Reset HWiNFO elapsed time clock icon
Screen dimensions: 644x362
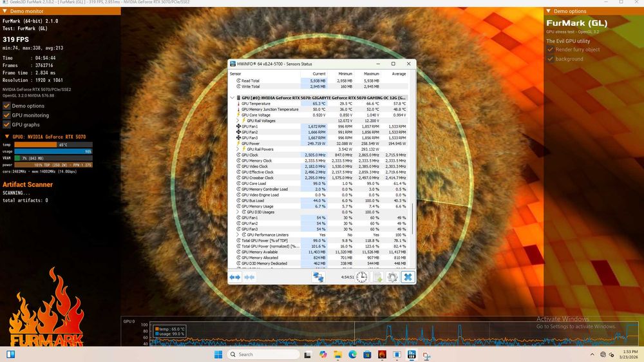pos(361,278)
